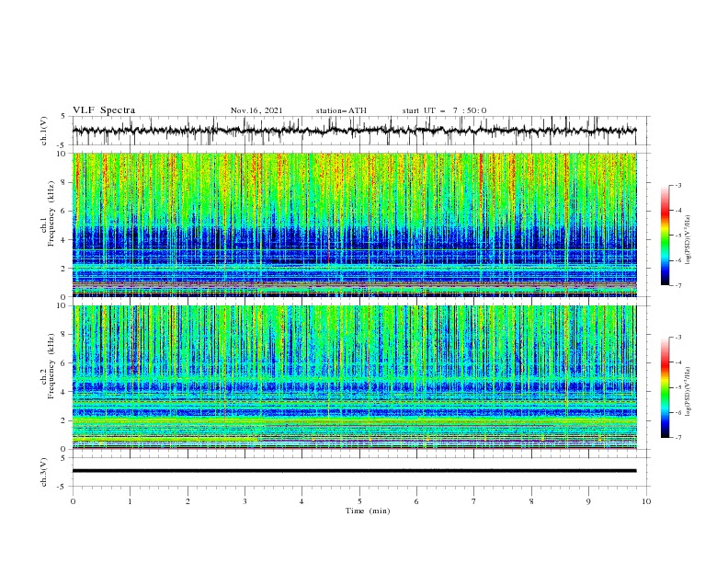Click the time axis tick label '5'
The image size is (728, 563).
tap(359, 501)
